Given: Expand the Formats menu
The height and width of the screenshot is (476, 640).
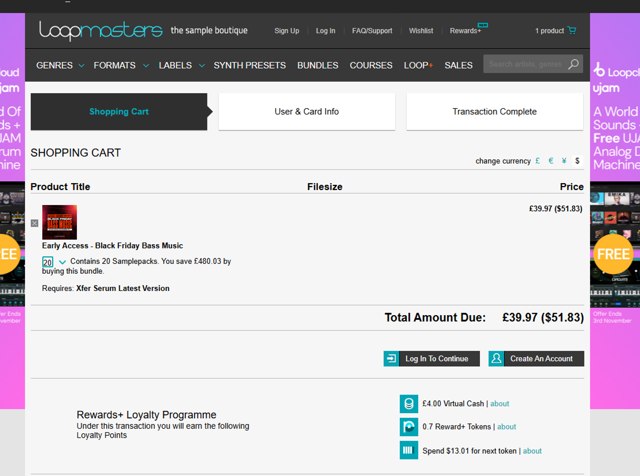Looking at the screenshot, I should pyautogui.click(x=121, y=65).
